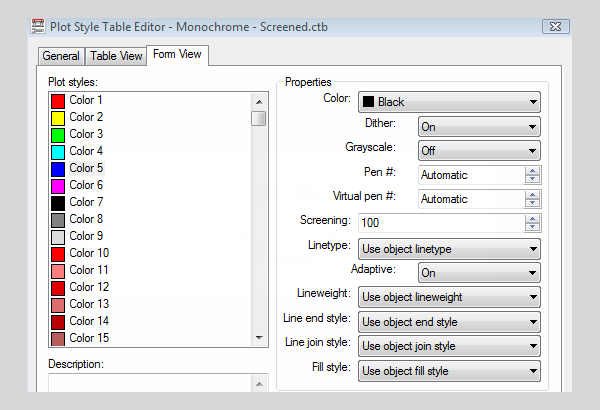Click the blue swatch of Color 5

tap(58, 169)
